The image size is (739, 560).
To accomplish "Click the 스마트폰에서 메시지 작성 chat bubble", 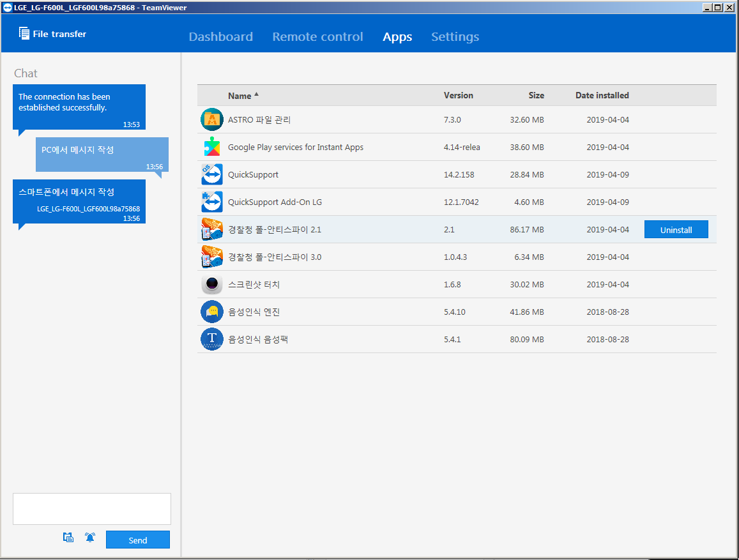I will tap(79, 202).
